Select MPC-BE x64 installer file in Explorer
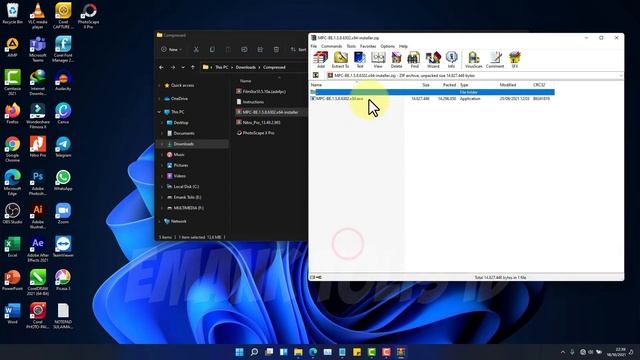This screenshot has width=640, height=360. pos(270,112)
